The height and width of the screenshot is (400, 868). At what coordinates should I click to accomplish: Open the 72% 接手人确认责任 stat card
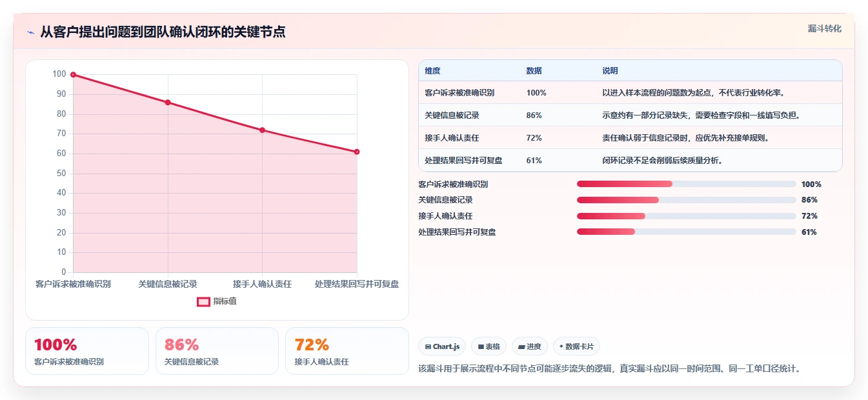pos(347,351)
